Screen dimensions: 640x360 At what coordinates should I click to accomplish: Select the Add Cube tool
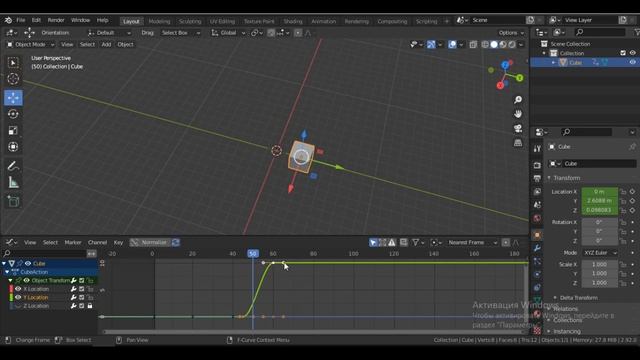pyautogui.click(x=13, y=202)
